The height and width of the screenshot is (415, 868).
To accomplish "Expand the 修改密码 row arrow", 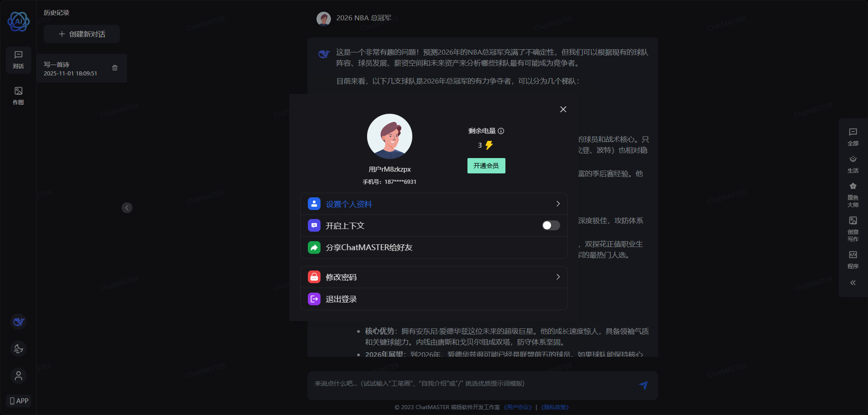I will (x=558, y=277).
